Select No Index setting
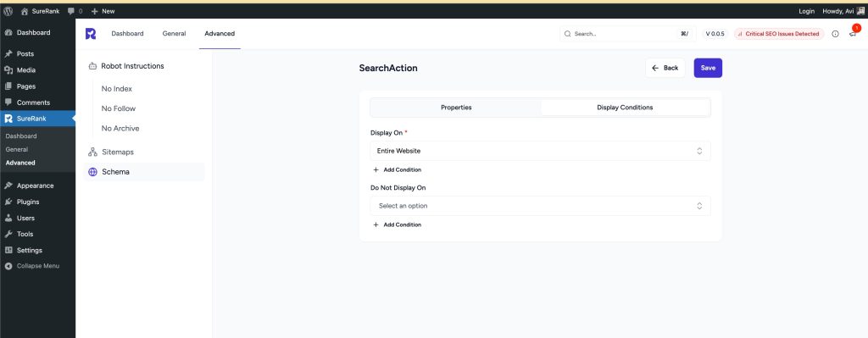 pos(117,88)
